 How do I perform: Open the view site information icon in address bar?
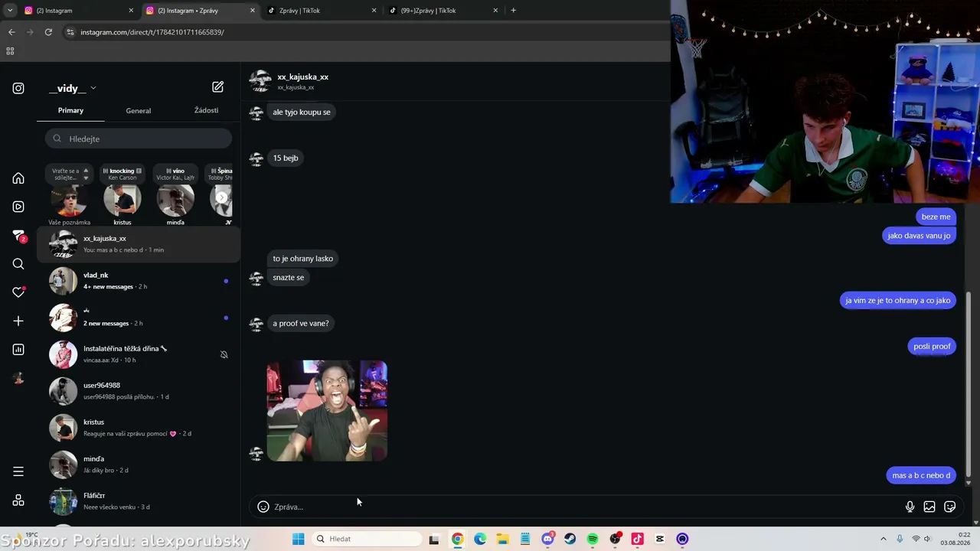70,32
